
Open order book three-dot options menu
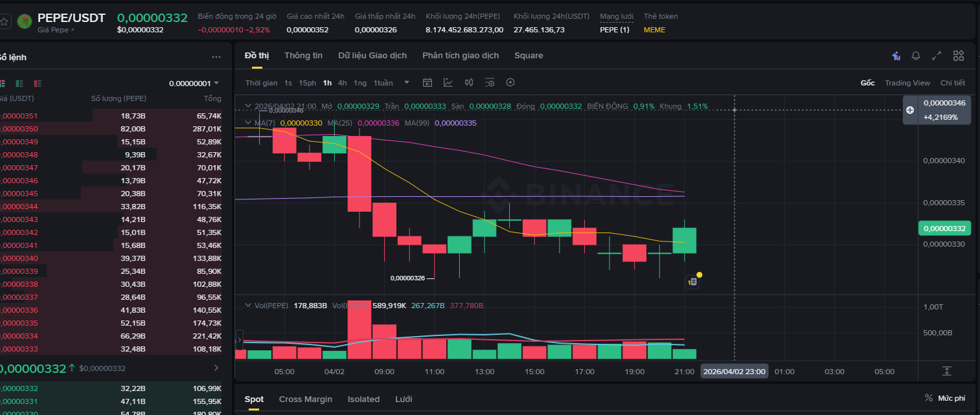click(x=216, y=57)
